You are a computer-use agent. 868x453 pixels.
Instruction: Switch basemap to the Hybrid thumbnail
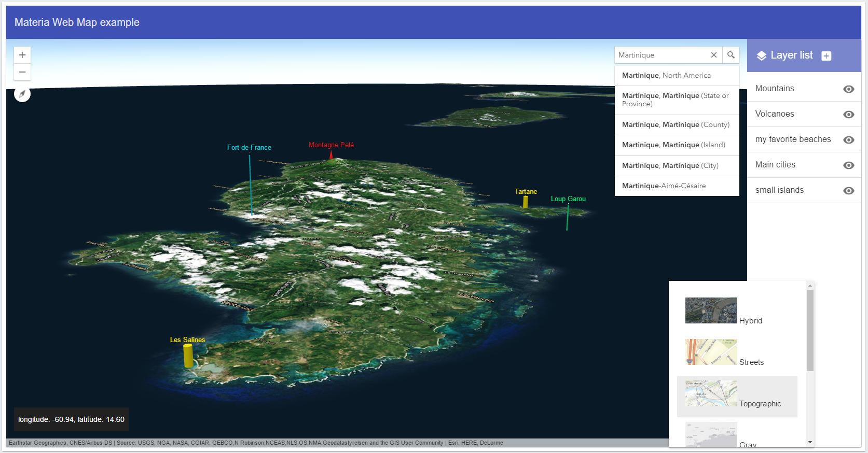711,310
